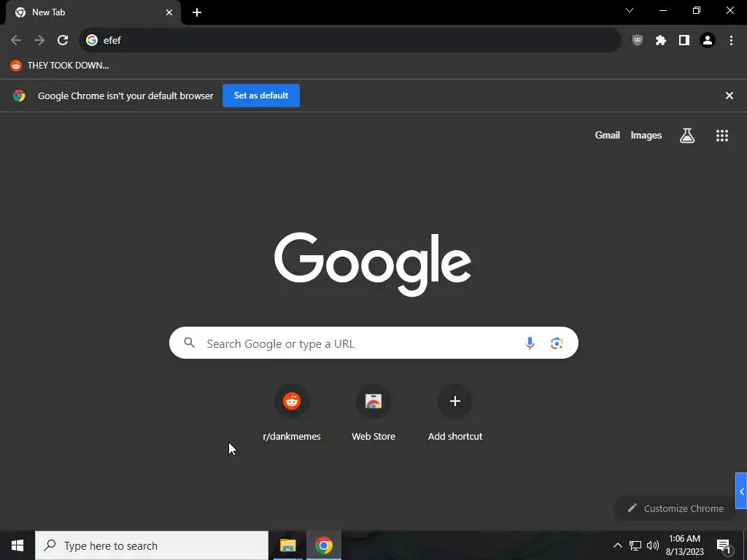747x560 pixels.
Task: Open the Google apps grid
Action: point(722,136)
